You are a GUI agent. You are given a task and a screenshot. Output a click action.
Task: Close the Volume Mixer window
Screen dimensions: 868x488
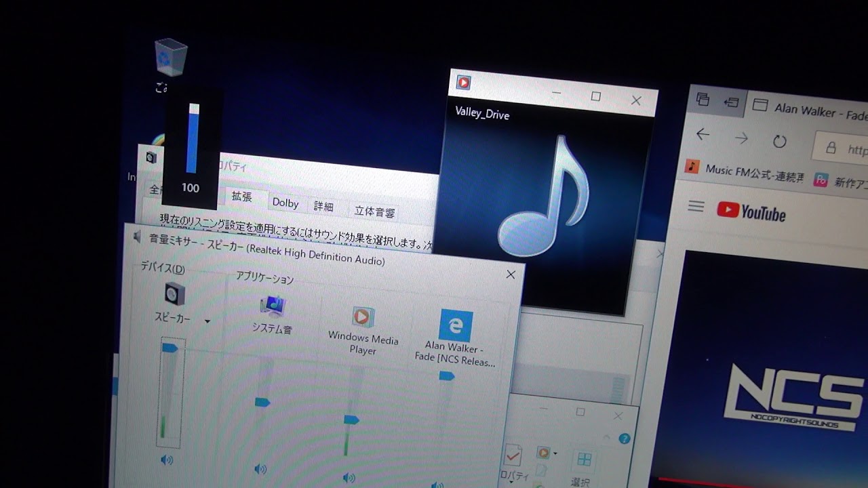click(511, 274)
